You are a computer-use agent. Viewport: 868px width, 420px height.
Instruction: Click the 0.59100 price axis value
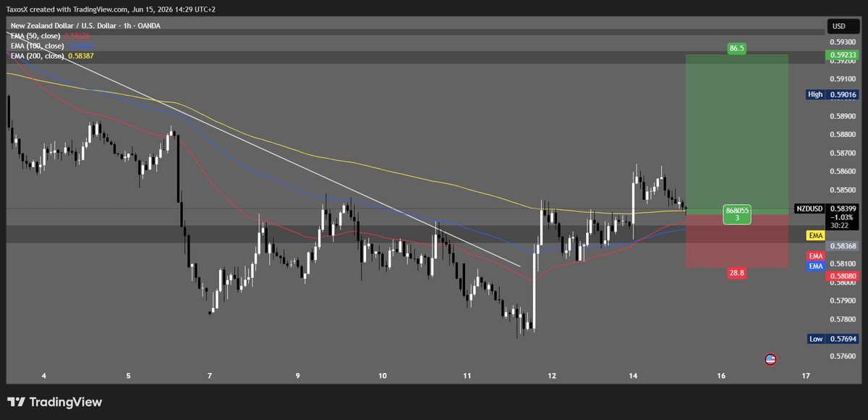point(843,78)
